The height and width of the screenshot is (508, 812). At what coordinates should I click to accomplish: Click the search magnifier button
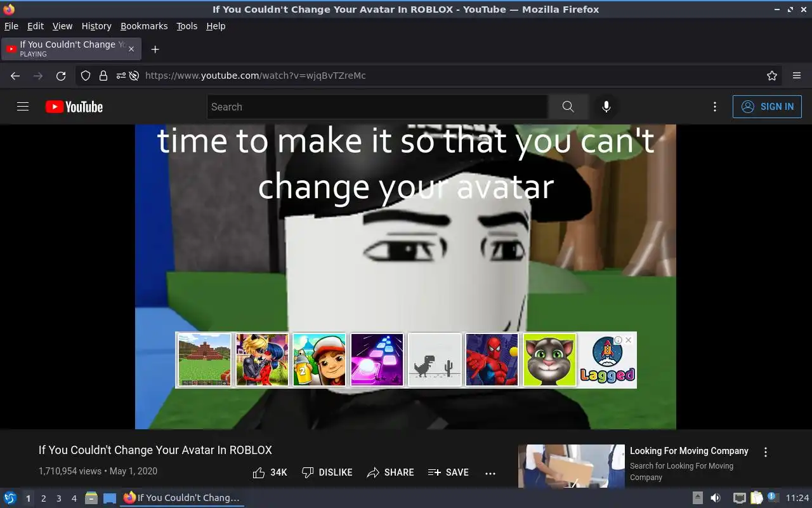[568, 107]
